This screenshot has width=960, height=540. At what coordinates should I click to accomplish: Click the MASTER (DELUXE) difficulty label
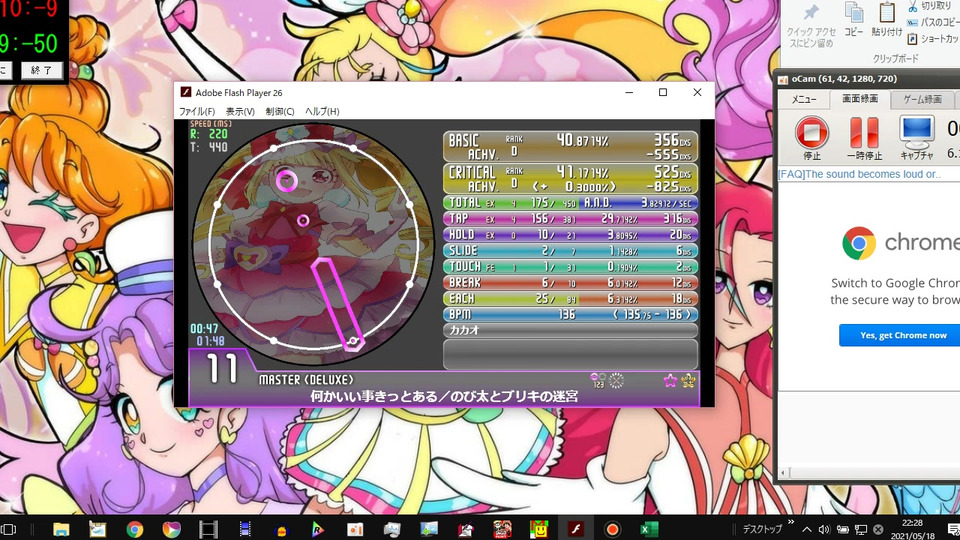(306, 380)
